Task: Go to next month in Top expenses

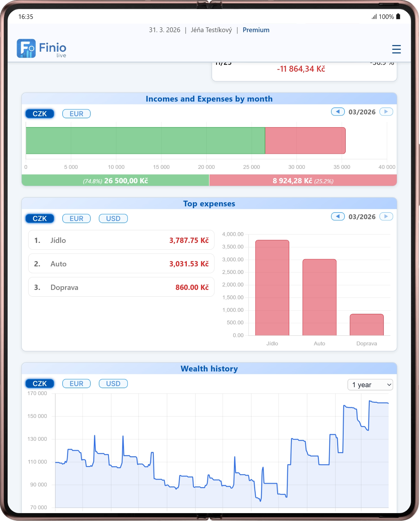Action: (x=386, y=217)
